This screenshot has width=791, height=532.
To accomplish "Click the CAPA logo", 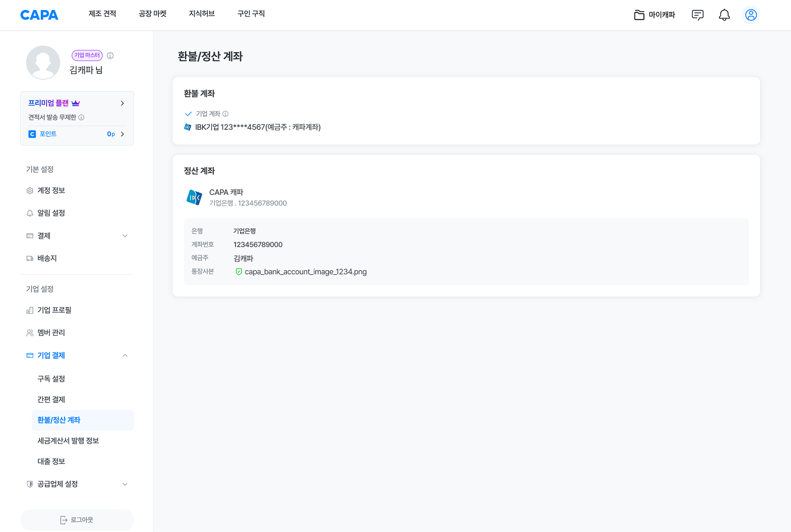I will (x=39, y=15).
